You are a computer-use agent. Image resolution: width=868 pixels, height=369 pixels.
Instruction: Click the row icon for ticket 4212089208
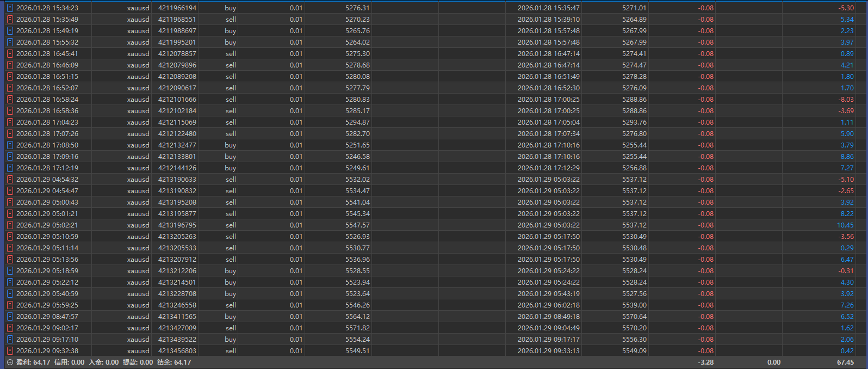10,77
